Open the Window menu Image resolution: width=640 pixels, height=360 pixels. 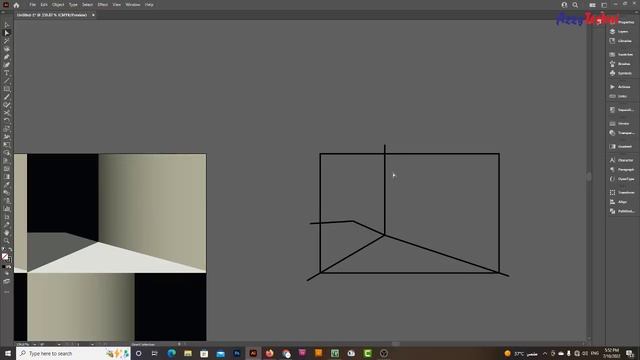[133, 5]
